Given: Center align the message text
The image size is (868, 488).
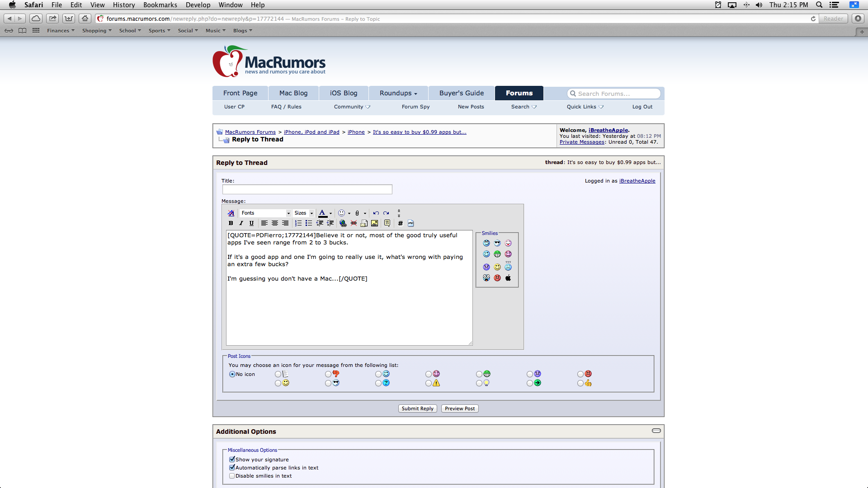Looking at the screenshot, I should tap(275, 223).
